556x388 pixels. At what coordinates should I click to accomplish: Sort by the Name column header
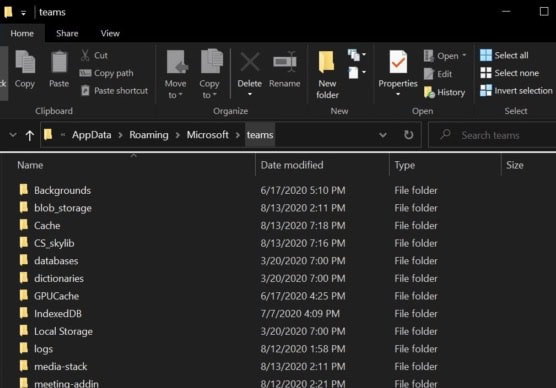(x=30, y=165)
